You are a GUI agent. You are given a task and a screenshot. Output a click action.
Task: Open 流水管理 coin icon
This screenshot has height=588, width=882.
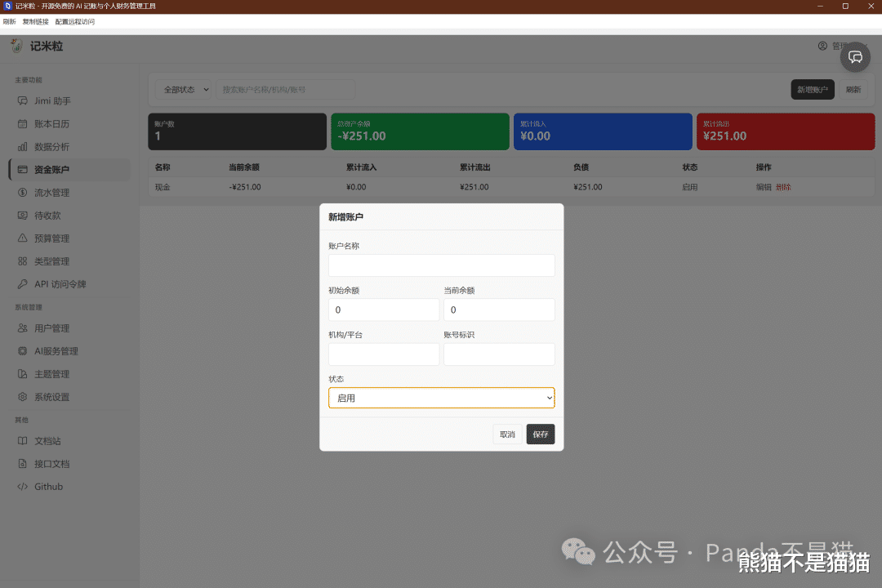[23, 193]
